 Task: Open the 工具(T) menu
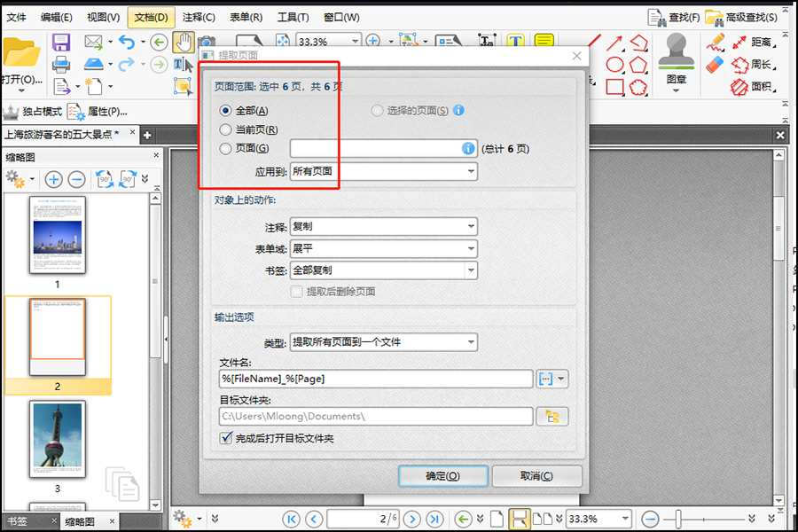tap(293, 18)
